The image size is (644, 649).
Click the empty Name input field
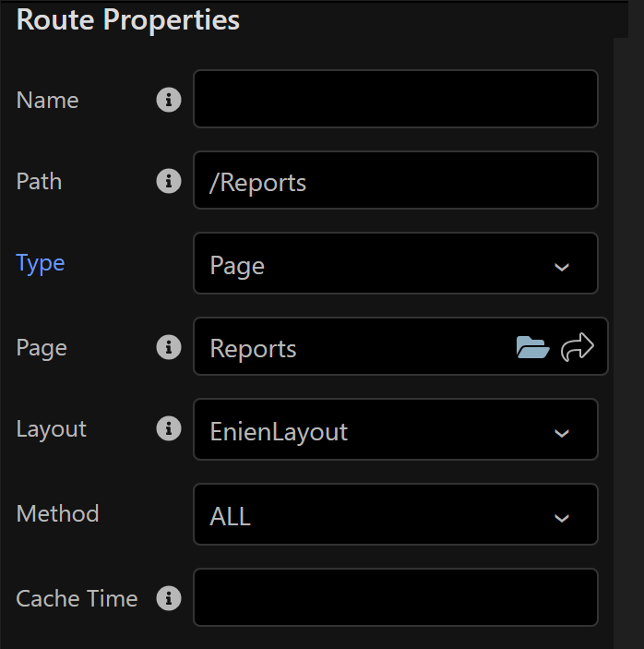[395, 100]
